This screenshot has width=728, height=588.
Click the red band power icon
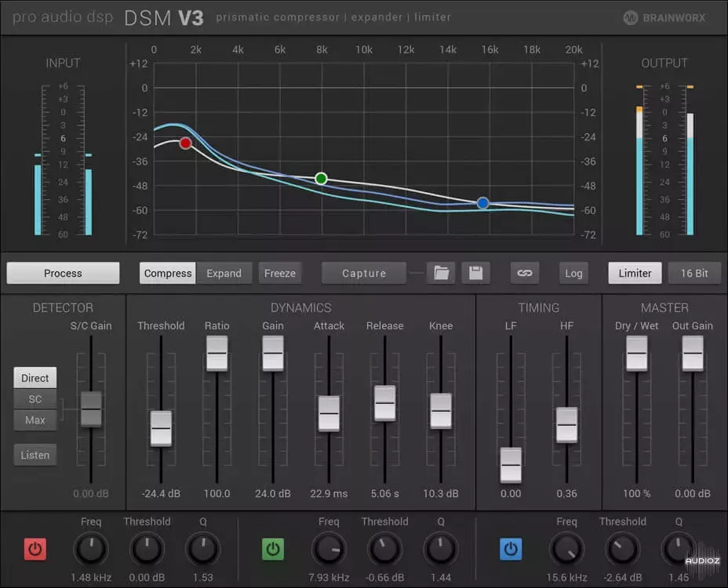pyautogui.click(x=35, y=549)
